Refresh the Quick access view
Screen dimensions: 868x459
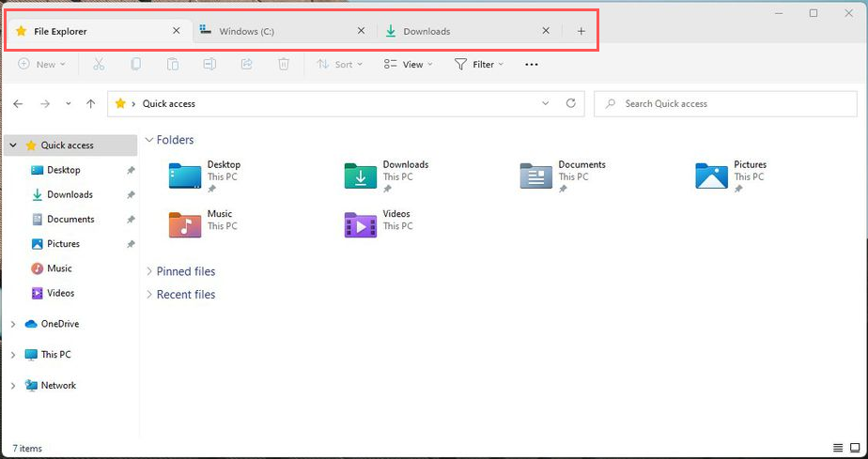(571, 103)
